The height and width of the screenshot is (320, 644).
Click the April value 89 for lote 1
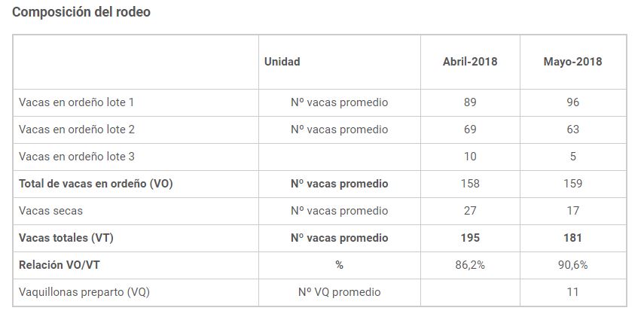point(470,102)
